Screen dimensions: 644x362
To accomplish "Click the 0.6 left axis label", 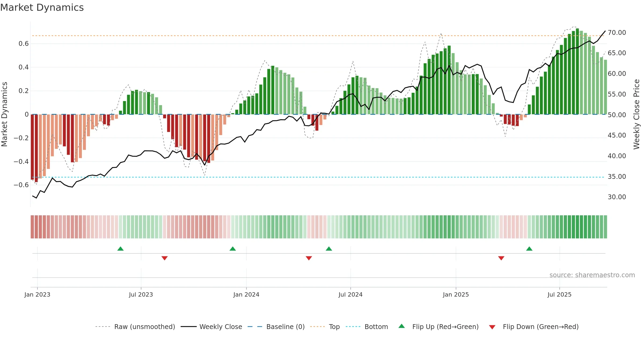I will (x=24, y=43).
